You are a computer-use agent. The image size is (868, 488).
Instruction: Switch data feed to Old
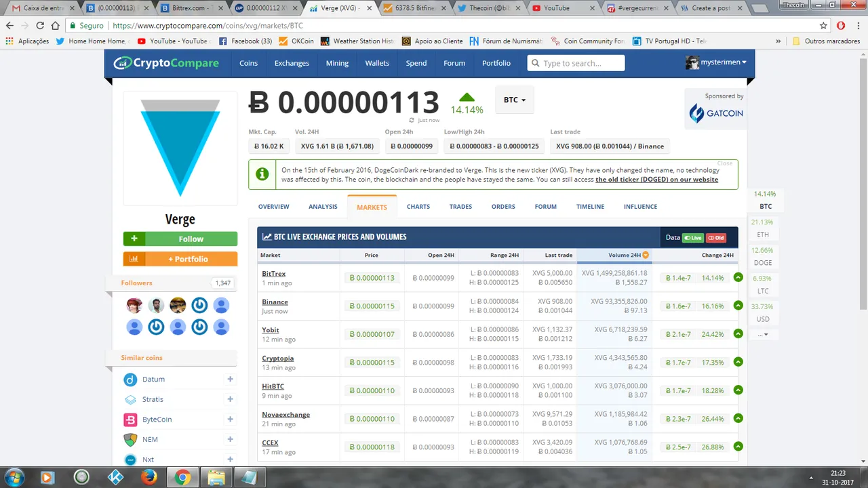tap(715, 238)
